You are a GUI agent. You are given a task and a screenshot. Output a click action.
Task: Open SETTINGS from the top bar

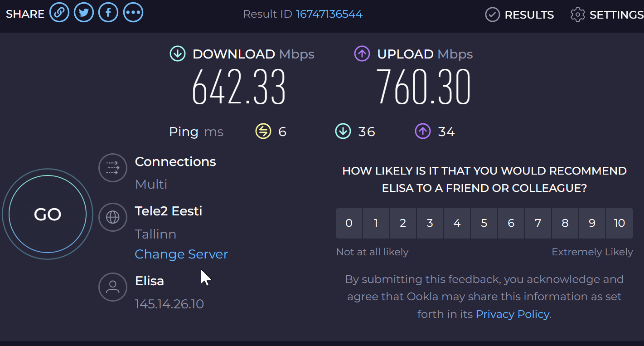[607, 15]
